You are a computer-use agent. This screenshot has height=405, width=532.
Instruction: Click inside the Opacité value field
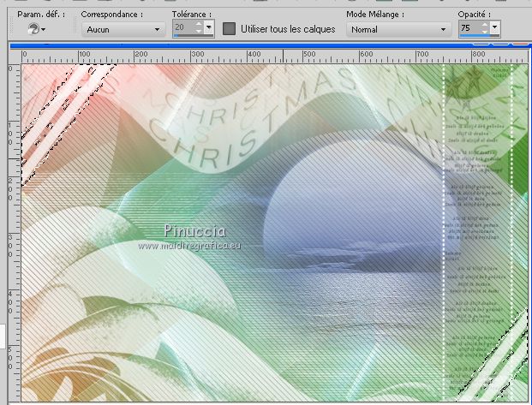[470, 27]
